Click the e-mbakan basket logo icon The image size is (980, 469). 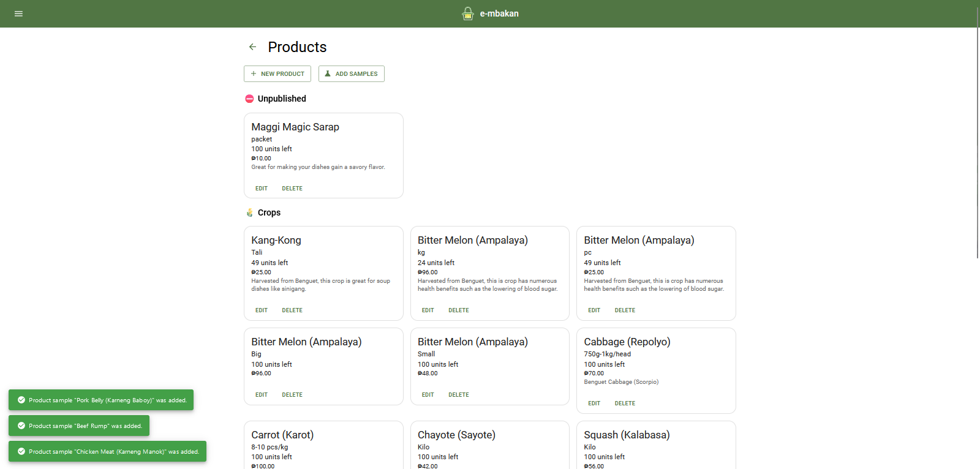[x=468, y=13]
